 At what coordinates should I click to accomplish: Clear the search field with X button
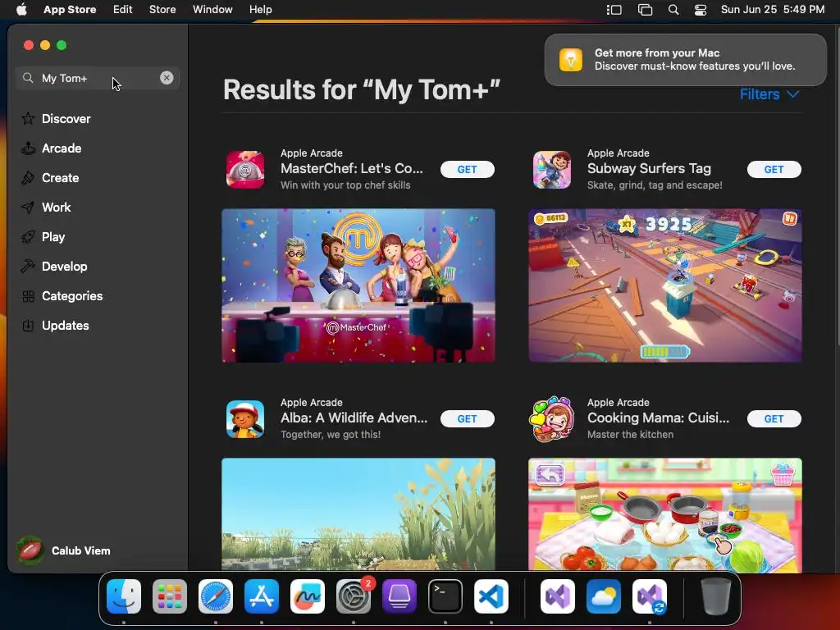(167, 78)
